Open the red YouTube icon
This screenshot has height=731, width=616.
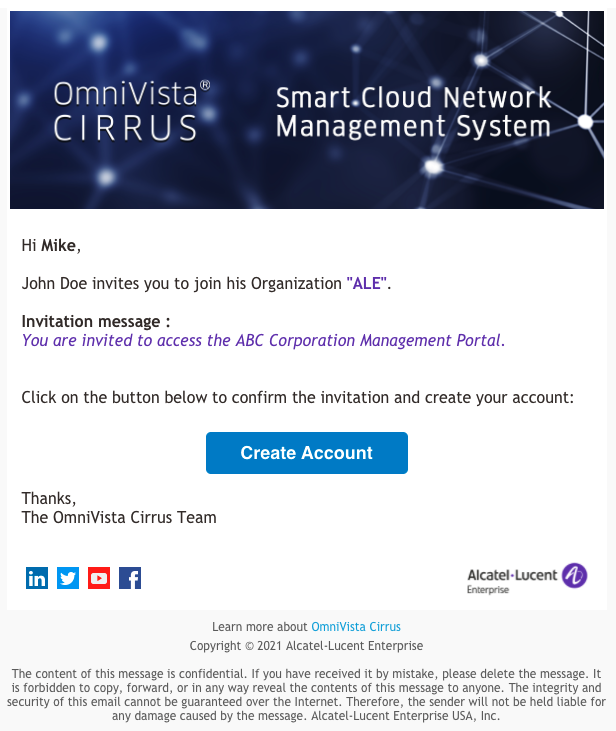(99, 578)
